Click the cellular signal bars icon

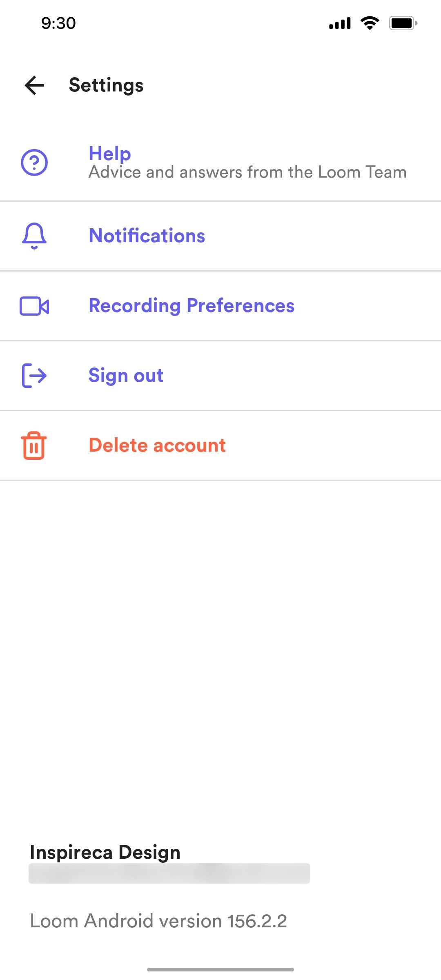click(x=339, y=23)
